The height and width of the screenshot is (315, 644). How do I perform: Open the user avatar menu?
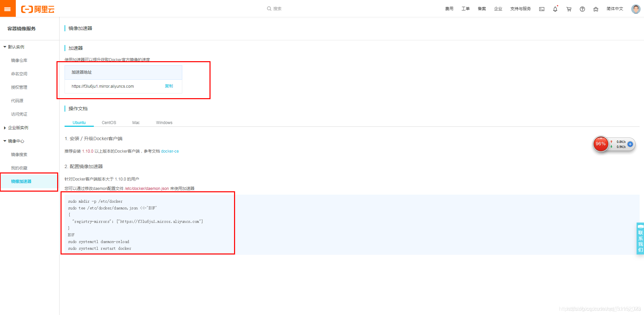pyautogui.click(x=636, y=9)
